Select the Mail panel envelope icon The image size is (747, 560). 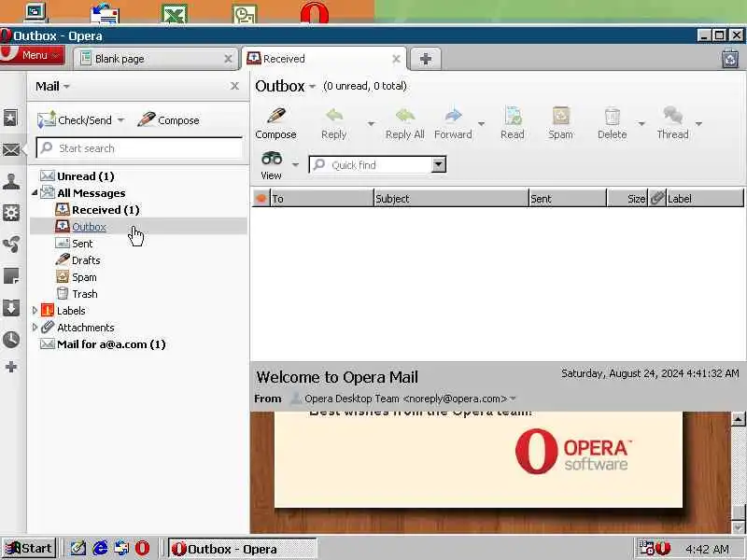point(11,150)
